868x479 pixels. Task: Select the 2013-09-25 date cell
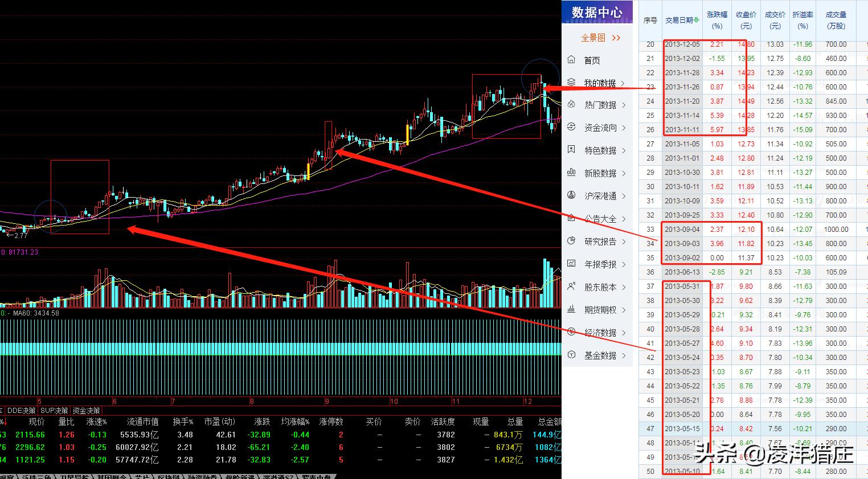[682, 215]
